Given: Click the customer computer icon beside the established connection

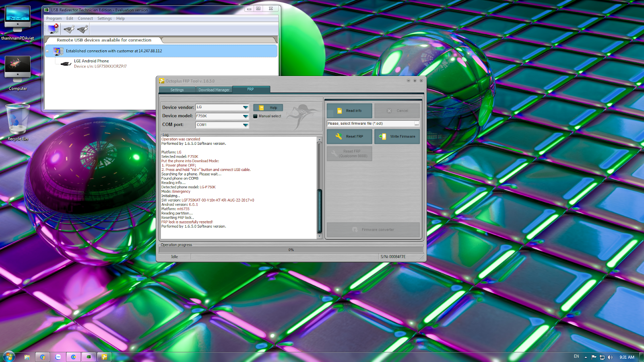Looking at the screenshot, I should [58, 51].
